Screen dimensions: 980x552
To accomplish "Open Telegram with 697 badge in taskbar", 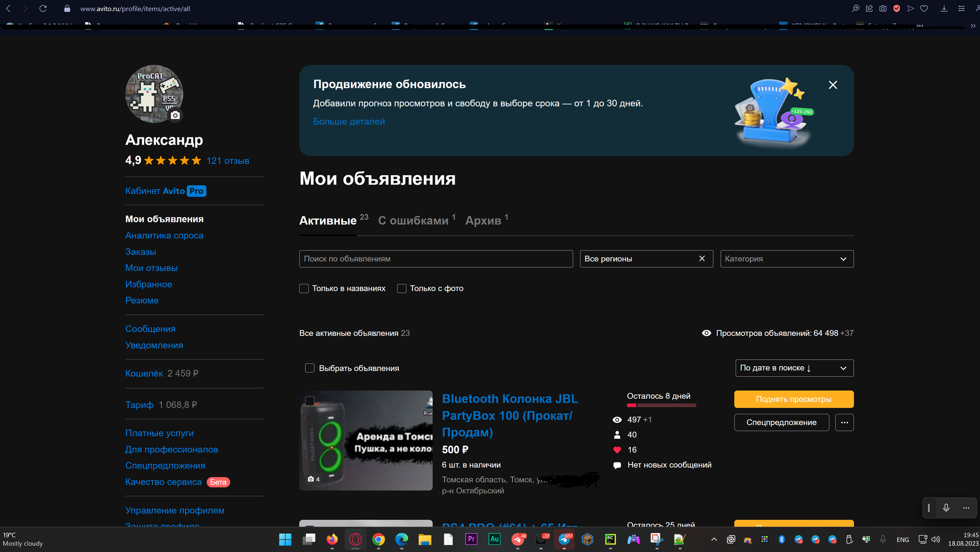I will 565,540.
